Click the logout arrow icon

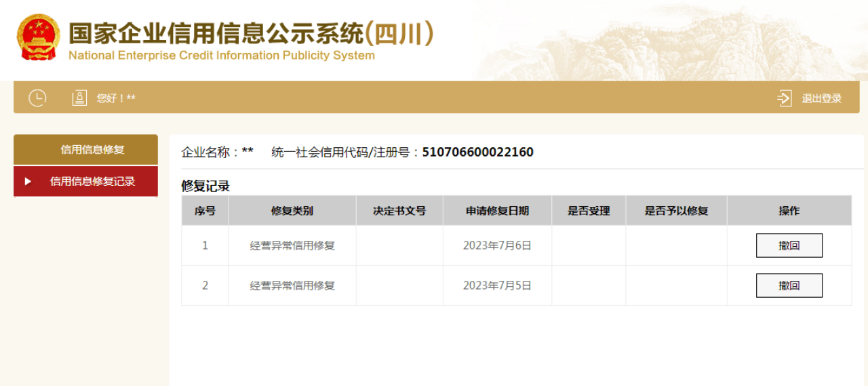coord(785,98)
